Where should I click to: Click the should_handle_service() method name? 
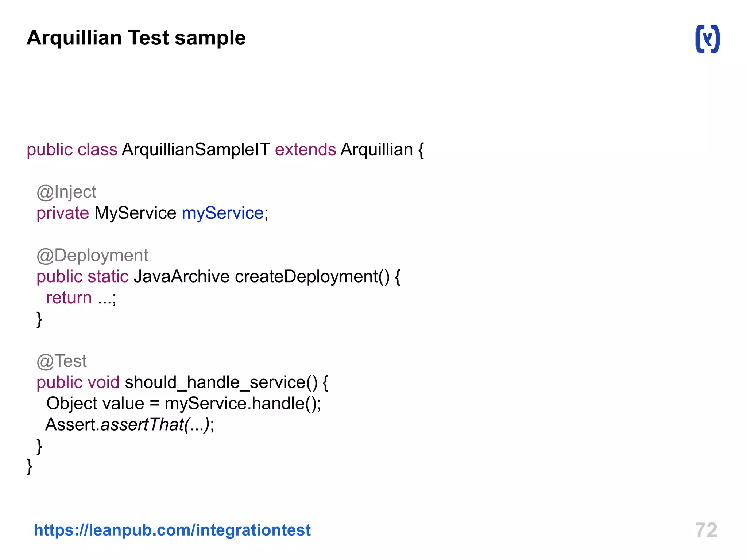[221, 382]
